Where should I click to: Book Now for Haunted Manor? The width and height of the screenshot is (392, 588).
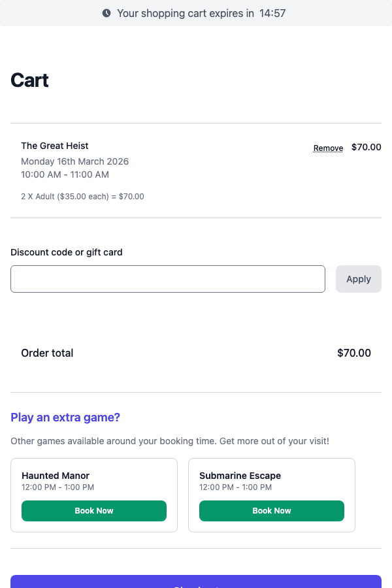(93, 510)
